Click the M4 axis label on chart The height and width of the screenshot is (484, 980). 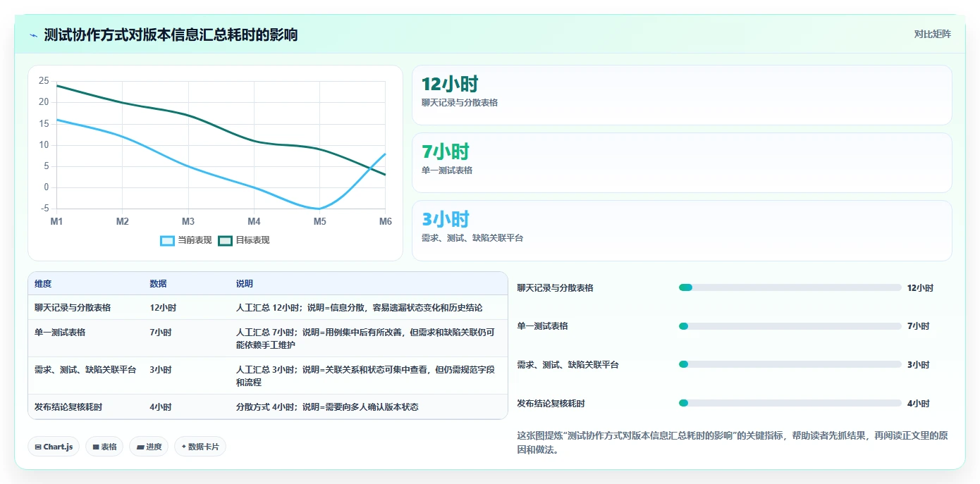[254, 222]
